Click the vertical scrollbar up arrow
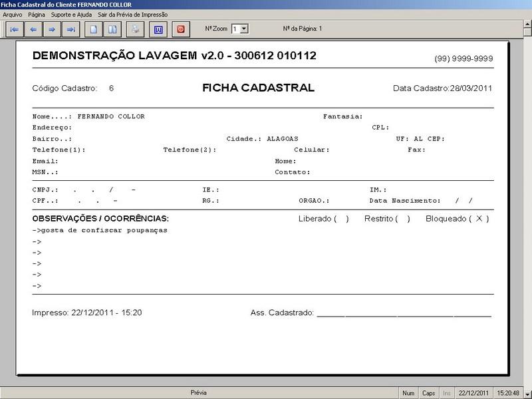 (527, 24)
